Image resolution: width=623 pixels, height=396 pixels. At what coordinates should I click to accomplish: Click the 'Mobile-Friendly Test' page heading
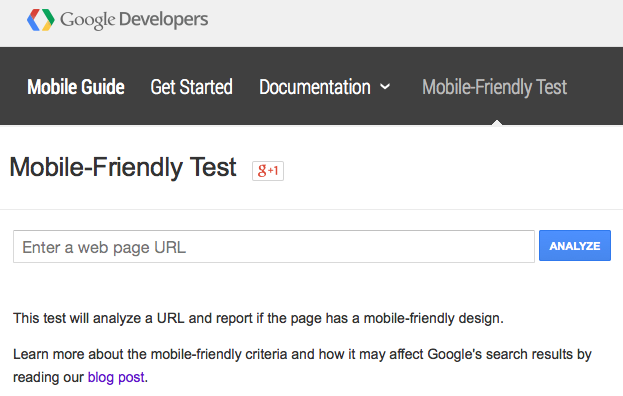[123, 167]
